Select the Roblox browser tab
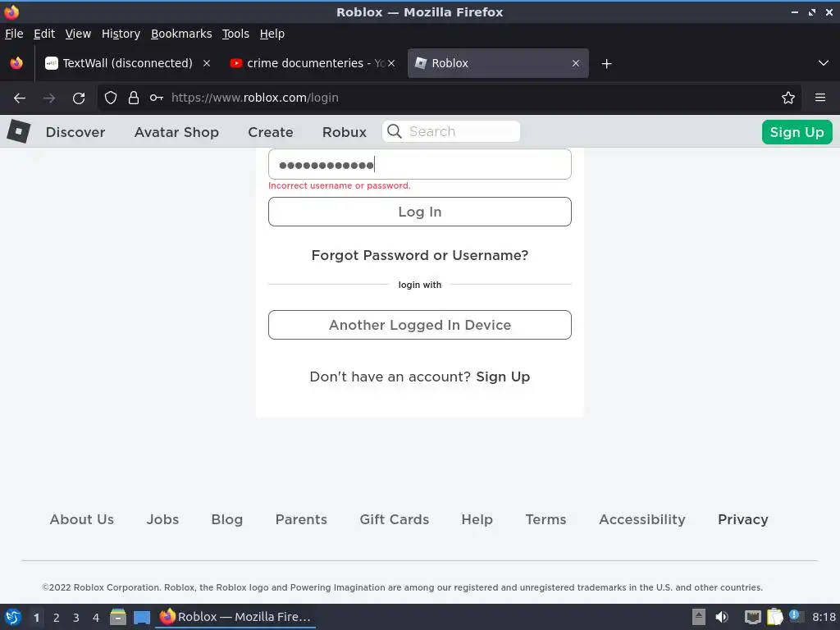 498,63
